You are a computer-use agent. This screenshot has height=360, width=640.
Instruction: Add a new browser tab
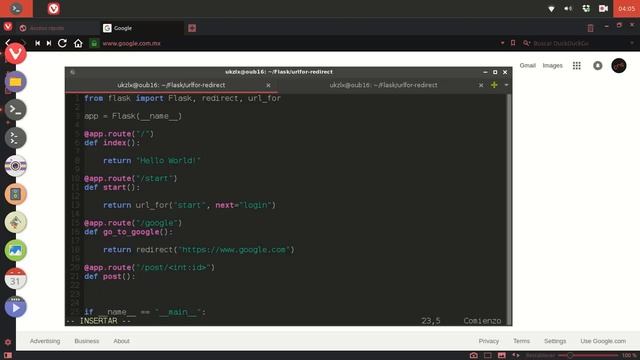coord(192,28)
